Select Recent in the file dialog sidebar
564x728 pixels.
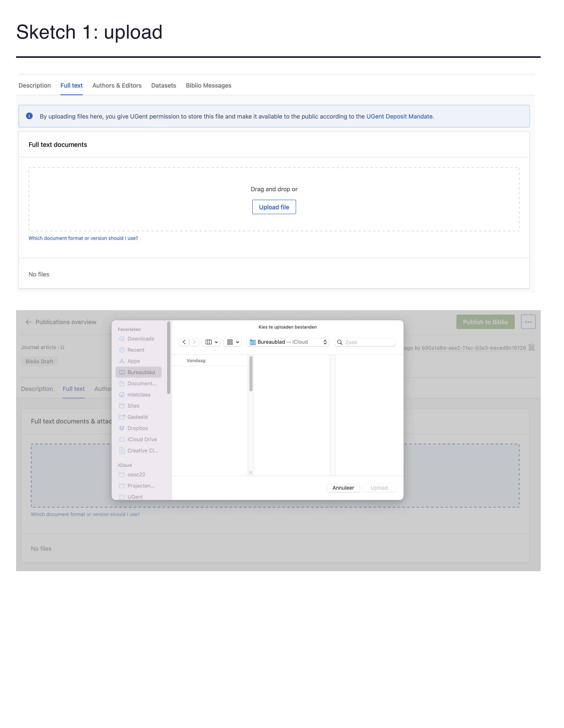136,350
